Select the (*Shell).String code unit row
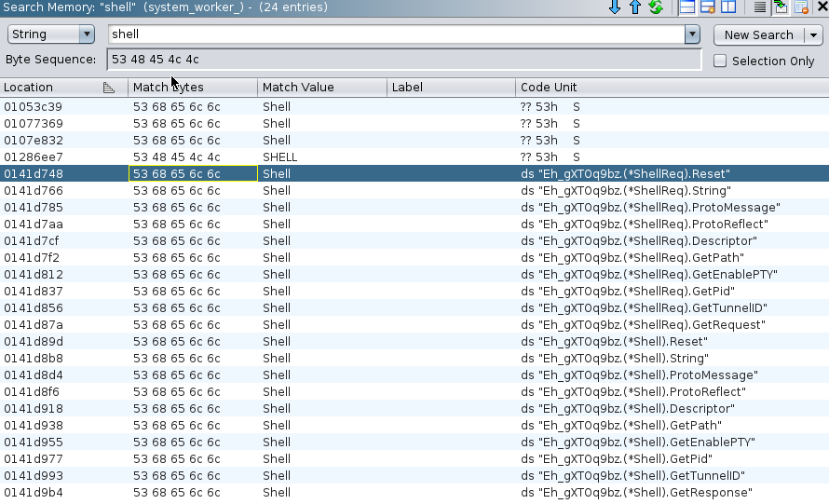This screenshot has height=504, width=829. click(414, 359)
